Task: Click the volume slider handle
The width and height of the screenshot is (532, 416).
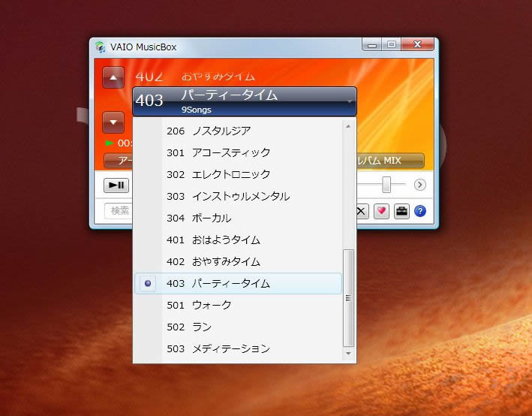Action: point(386,185)
